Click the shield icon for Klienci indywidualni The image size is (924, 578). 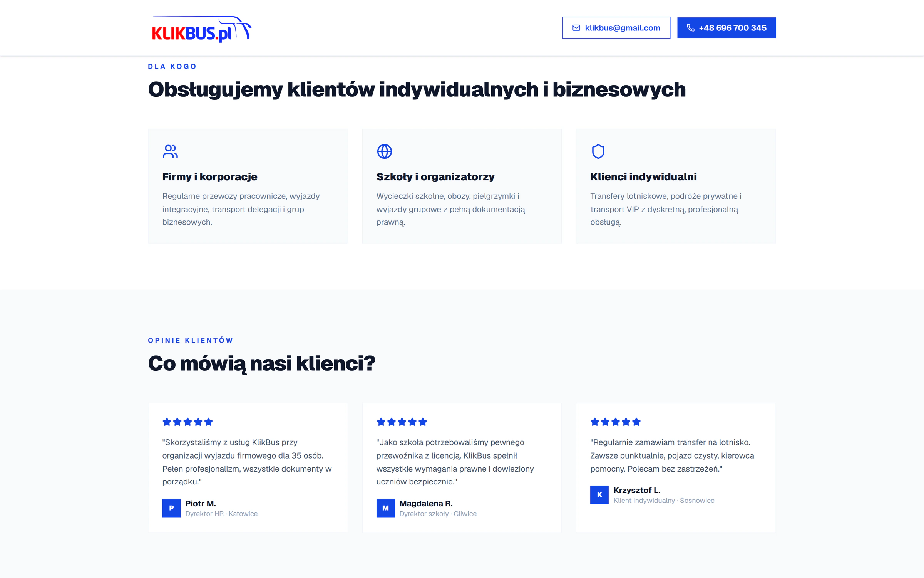pos(598,151)
